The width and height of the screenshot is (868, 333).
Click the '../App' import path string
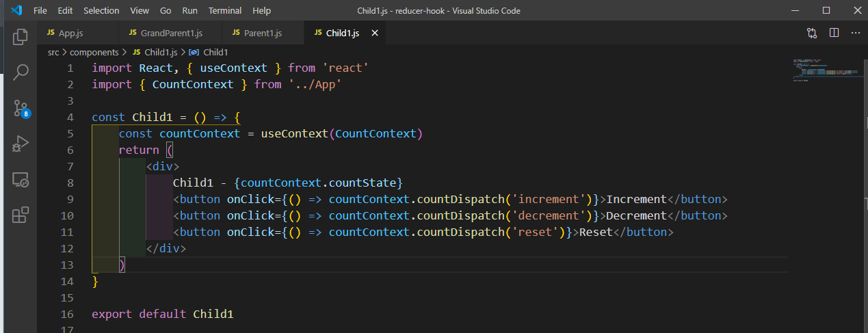click(x=315, y=85)
